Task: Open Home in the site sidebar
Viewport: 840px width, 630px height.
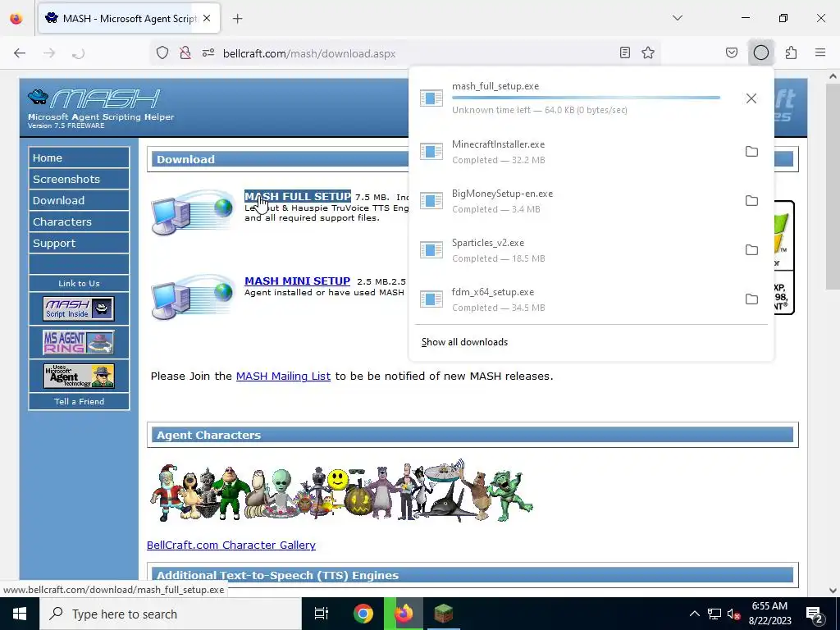Action: tap(79, 157)
